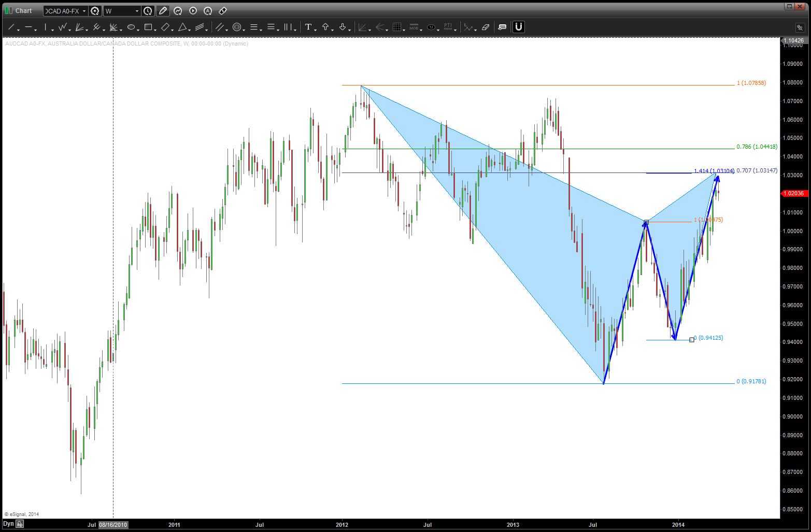Click the 0.786 (1.04418) Fibonacci level label

[757, 147]
